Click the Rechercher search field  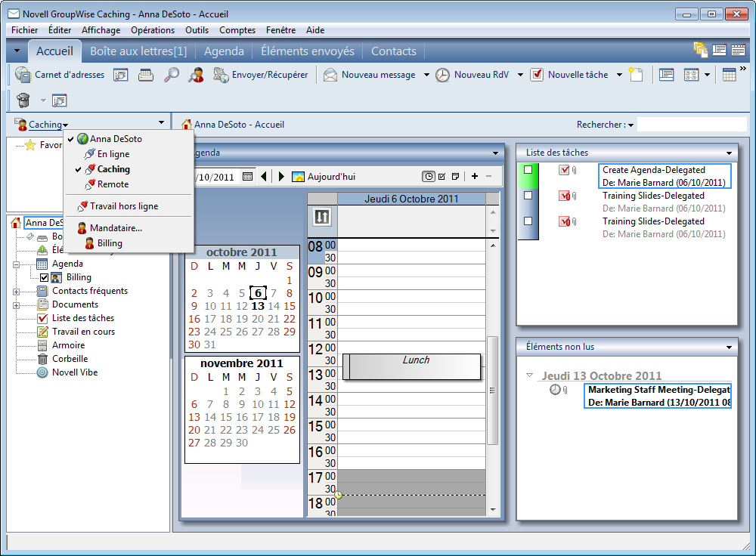point(692,125)
